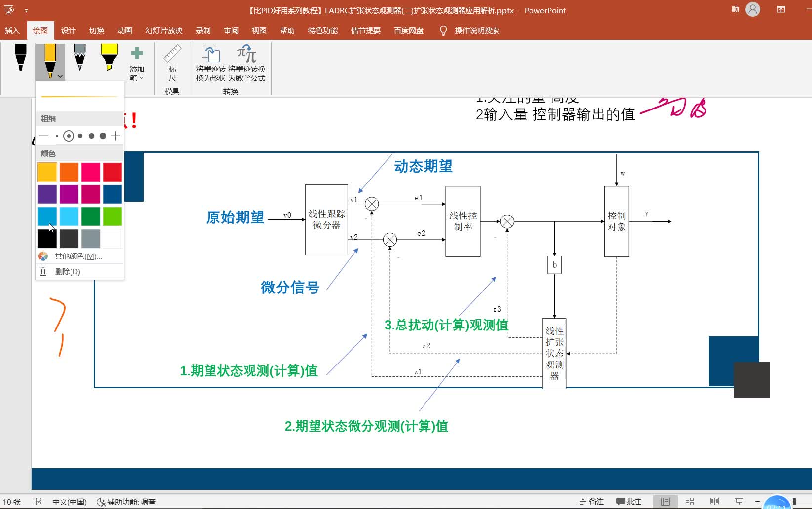Pick the black color swatch

click(x=47, y=239)
